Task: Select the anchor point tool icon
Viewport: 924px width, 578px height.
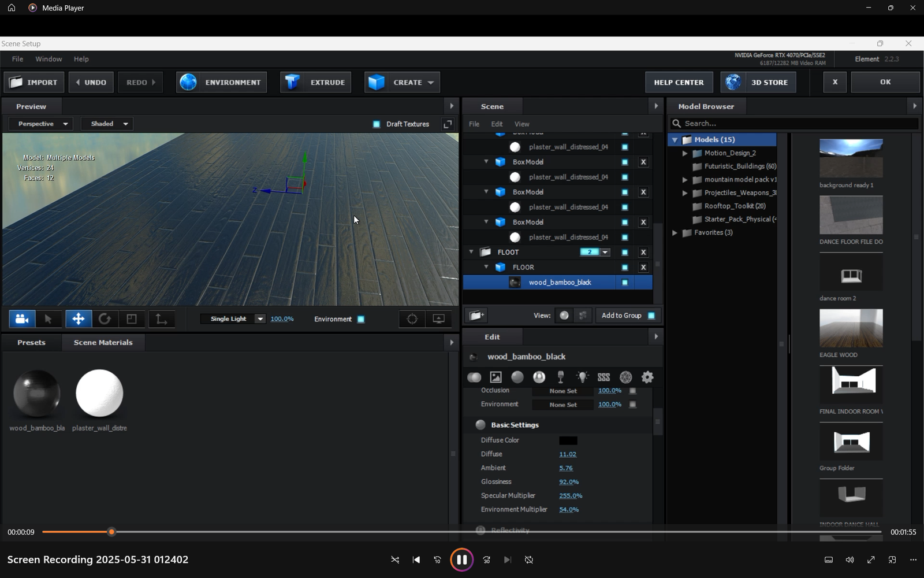Action: pos(161,319)
